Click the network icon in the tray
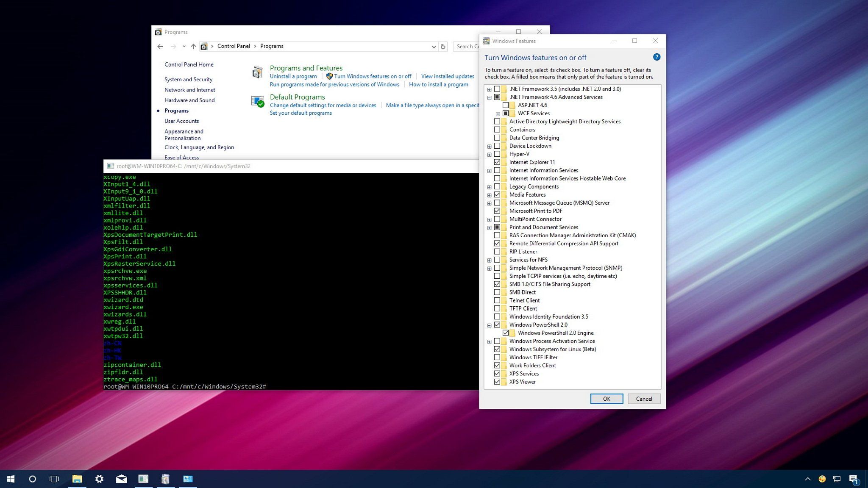This screenshot has width=868, height=488. pos(837,479)
